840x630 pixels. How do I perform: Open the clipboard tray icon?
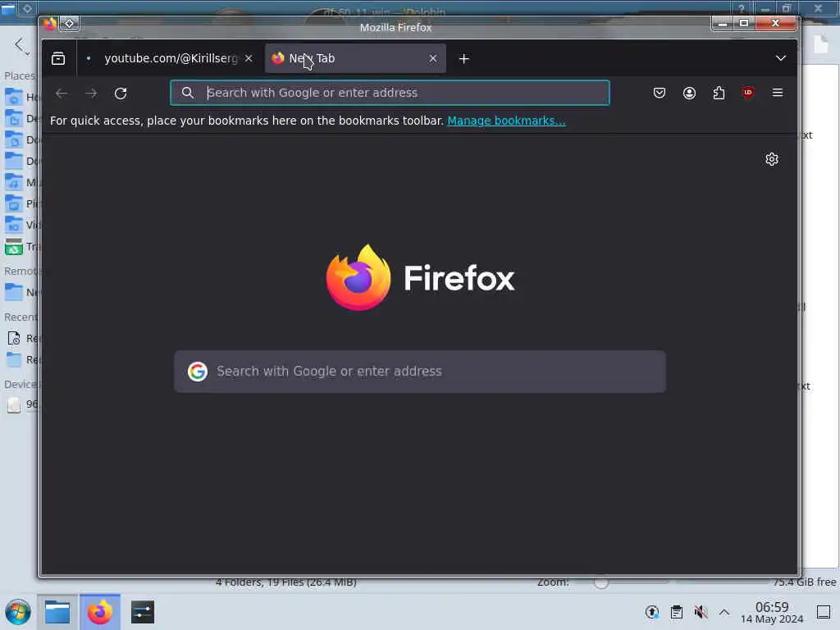click(x=677, y=612)
